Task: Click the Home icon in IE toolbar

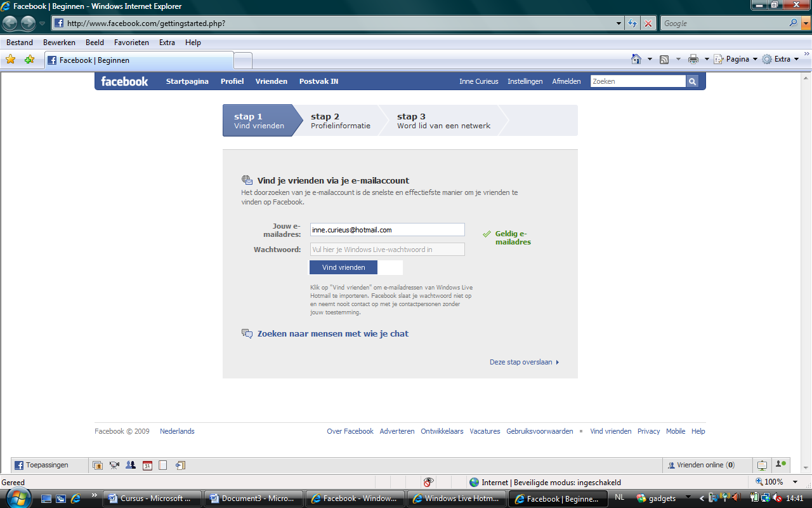Action: pyautogui.click(x=636, y=59)
